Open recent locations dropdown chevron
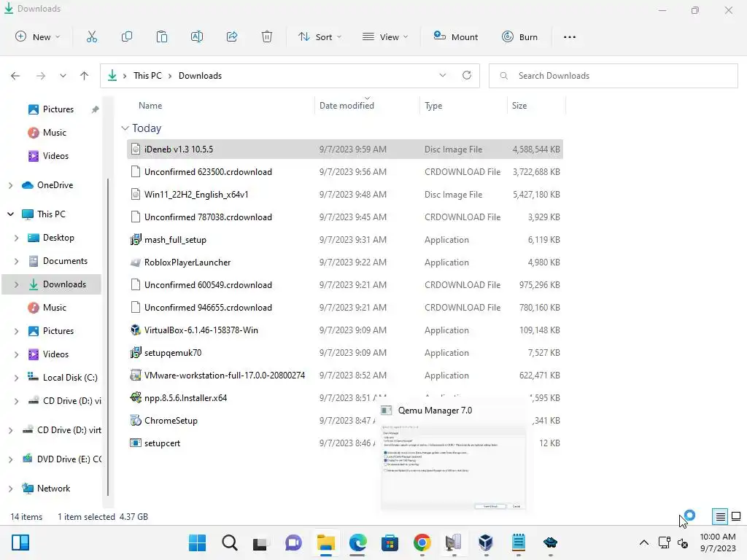Image resolution: width=747 pixels, height=560 pixels. point(63,76)
